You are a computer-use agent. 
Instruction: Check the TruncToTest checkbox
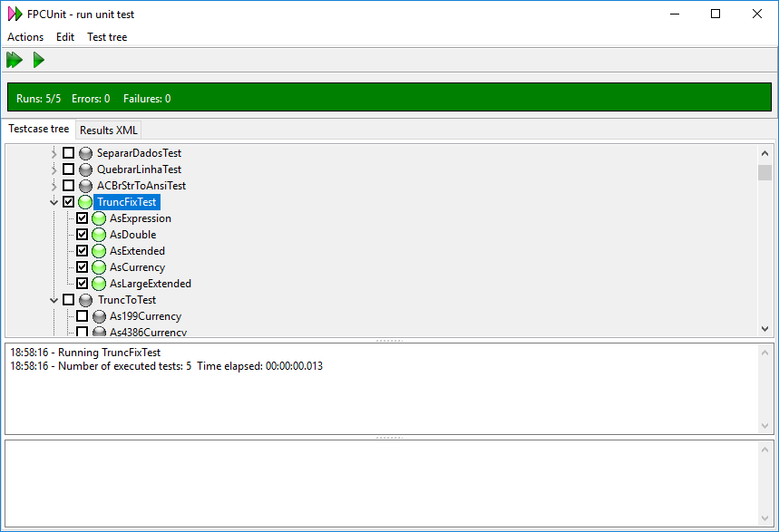pyautogui.click(x=69, y=299)
